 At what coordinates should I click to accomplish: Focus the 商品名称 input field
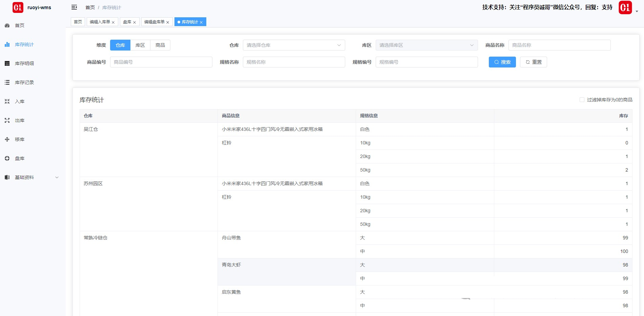[559, 45]
